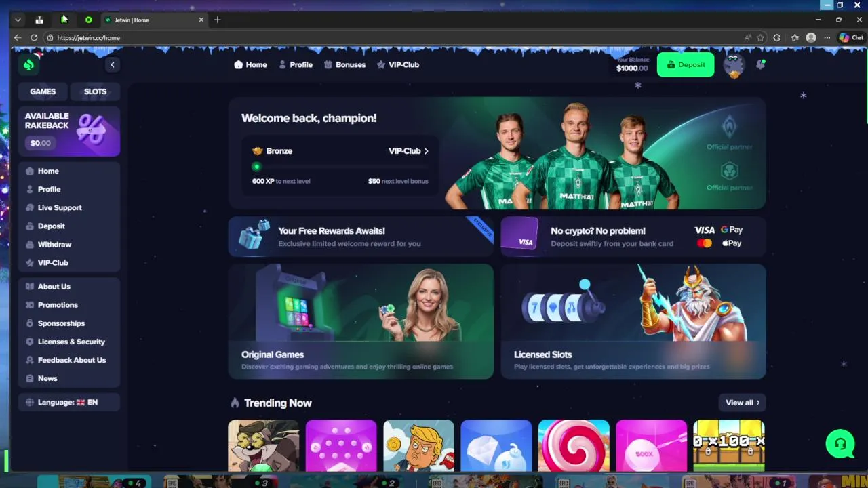Open the Trump cartoon game thumbnail

[418, 445]
